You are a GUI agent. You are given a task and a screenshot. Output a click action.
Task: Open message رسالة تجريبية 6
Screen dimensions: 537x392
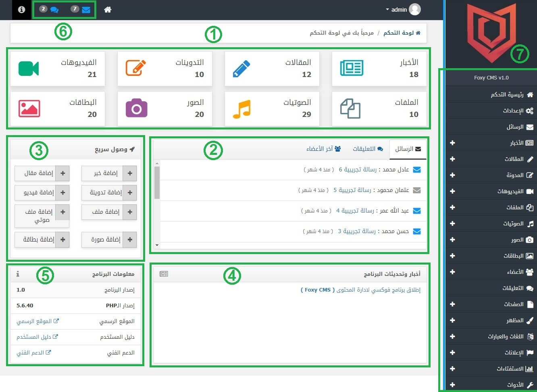click(x=358, y=170)
